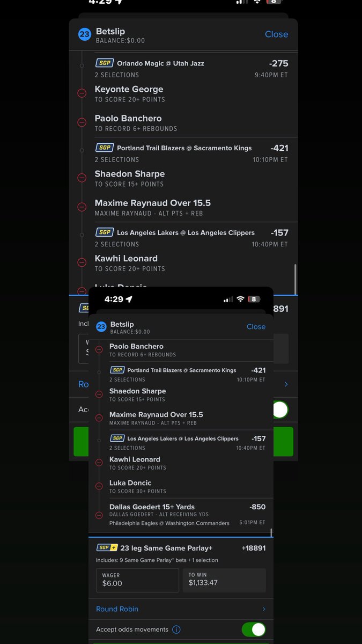Expand Round Robin chevron in back betslip

pos(286,384)
